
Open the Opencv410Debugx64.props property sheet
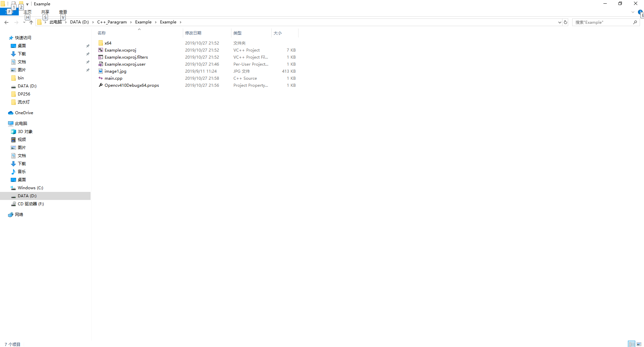131,85
